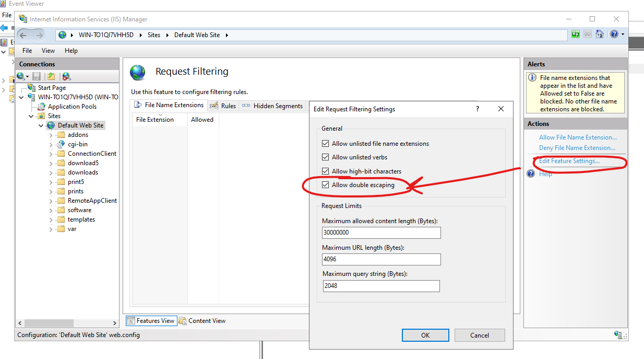The height and width of the screenshot is (359, 644).
Task: Click the blue Help icon in Actions pane
Action: click(531, 173)
